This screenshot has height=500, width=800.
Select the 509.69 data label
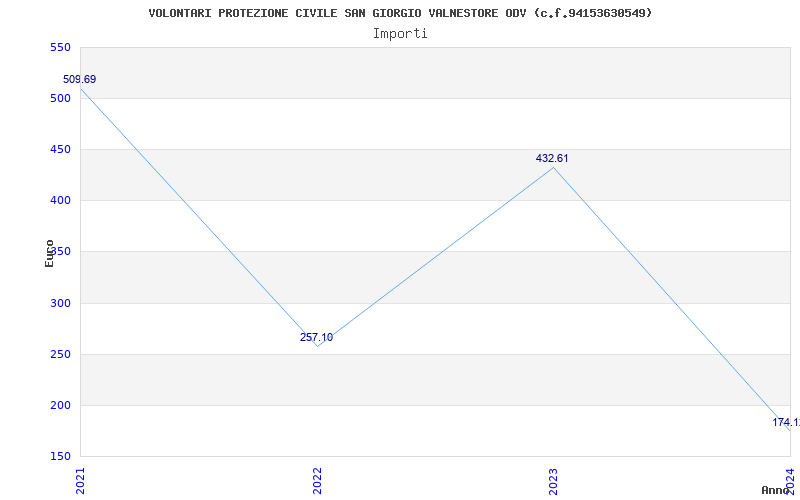pos(80,80)
